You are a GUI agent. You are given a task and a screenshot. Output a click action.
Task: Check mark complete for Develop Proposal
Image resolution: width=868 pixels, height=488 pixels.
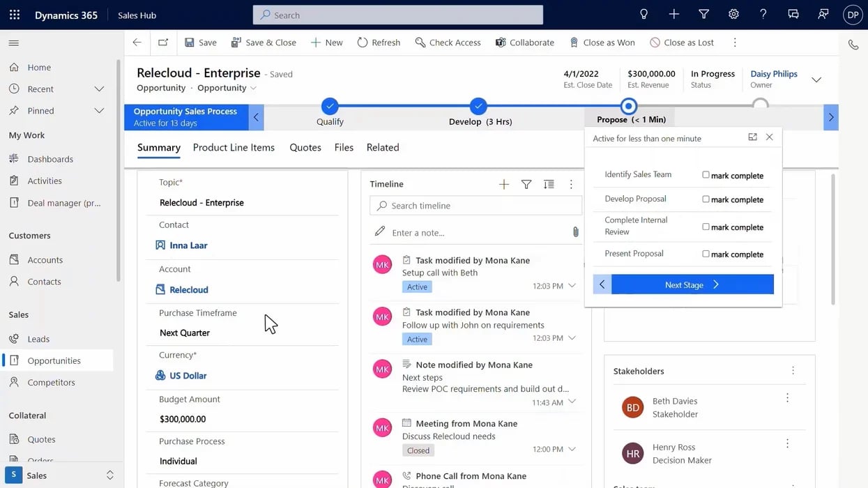706,199
